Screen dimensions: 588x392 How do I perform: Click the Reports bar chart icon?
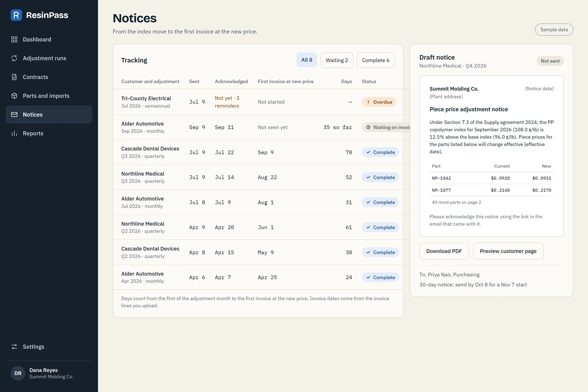[14, 133]
